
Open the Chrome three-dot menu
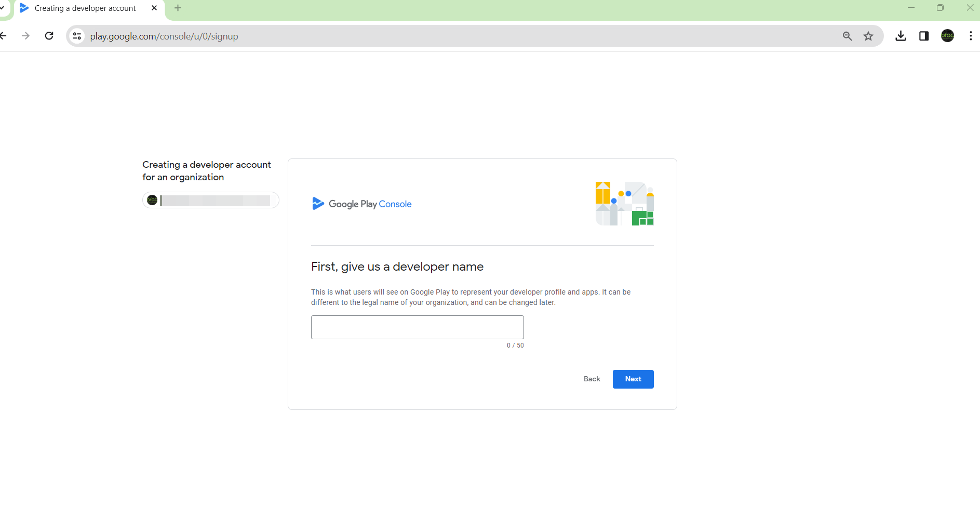pyautogui.click(x=970, y=36)
